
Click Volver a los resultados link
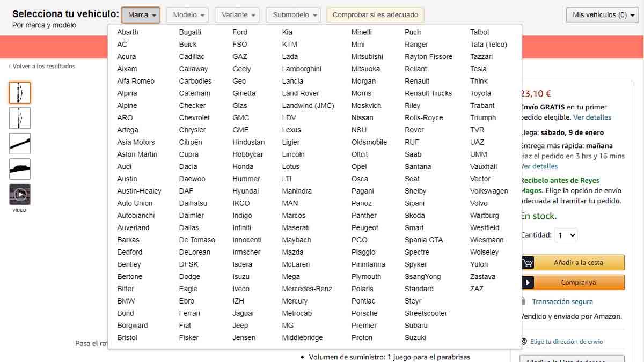43,67
